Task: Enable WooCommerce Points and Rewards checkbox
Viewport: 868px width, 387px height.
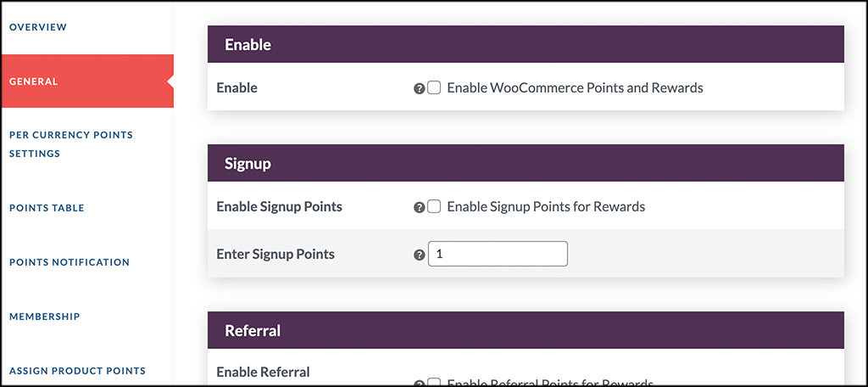Action: point(434,87)
